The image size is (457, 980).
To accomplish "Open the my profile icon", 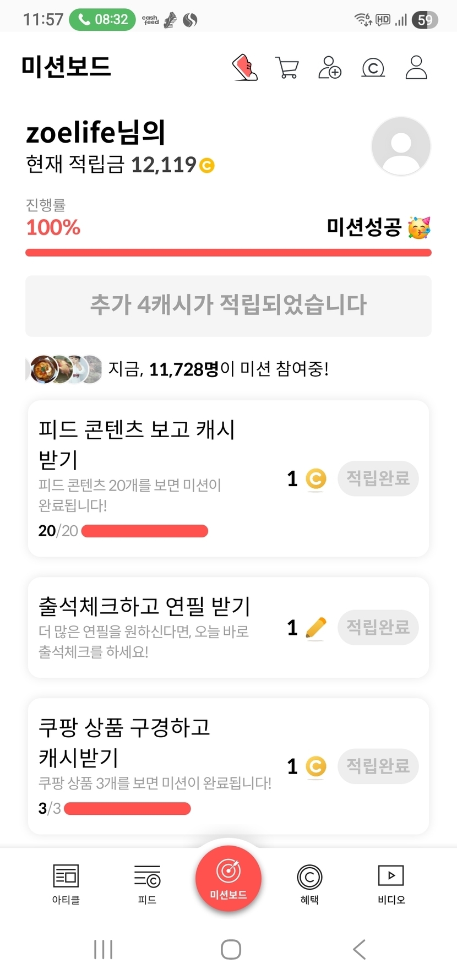I will click(416, 68).
